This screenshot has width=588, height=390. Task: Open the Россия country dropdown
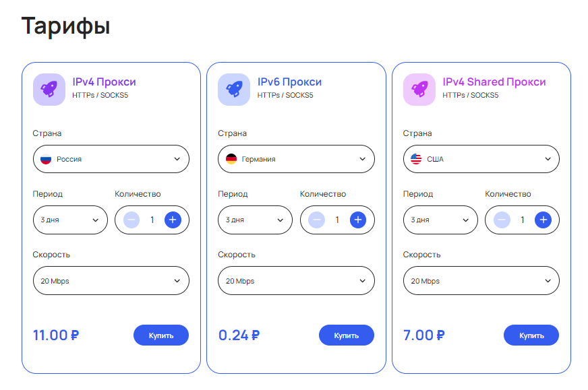(111, 159)
